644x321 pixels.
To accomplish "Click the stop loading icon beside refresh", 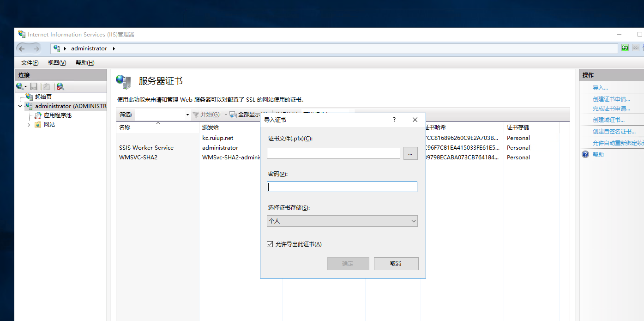I will pos(636,48).
